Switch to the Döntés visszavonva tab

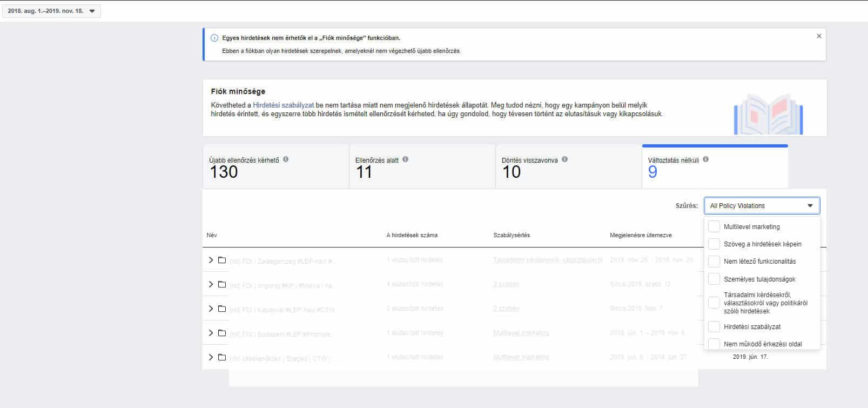568,166
